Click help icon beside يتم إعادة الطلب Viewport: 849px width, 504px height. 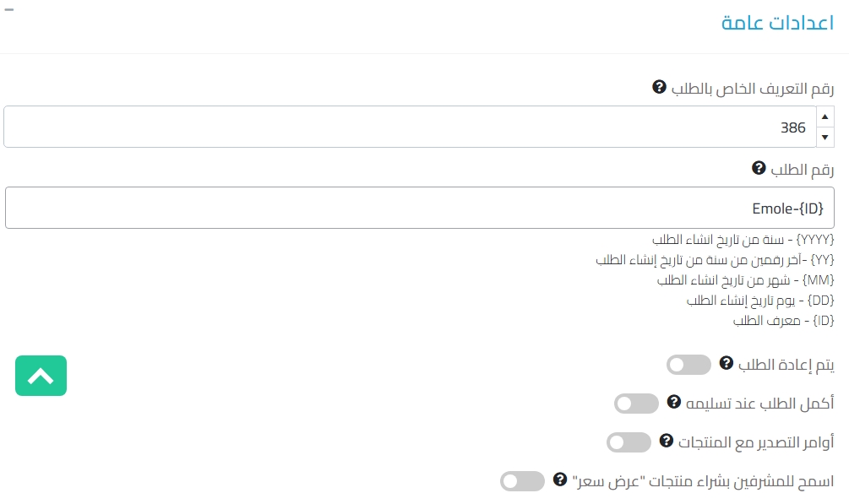click(x=726, y=363)
